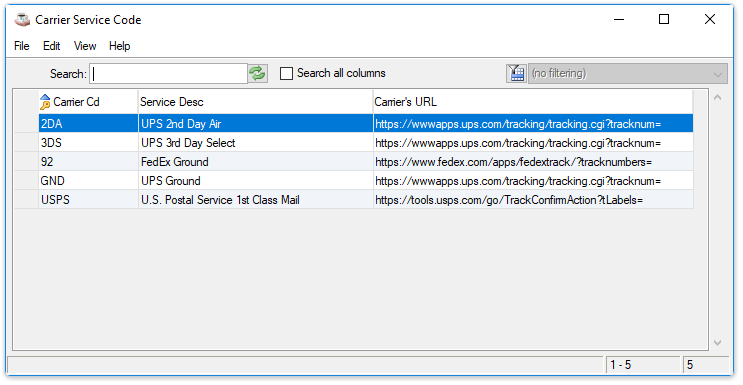Screen dimensions: 743x385
Task: Click the UPS 2nd Day Air cell
Action: (256, 124)
